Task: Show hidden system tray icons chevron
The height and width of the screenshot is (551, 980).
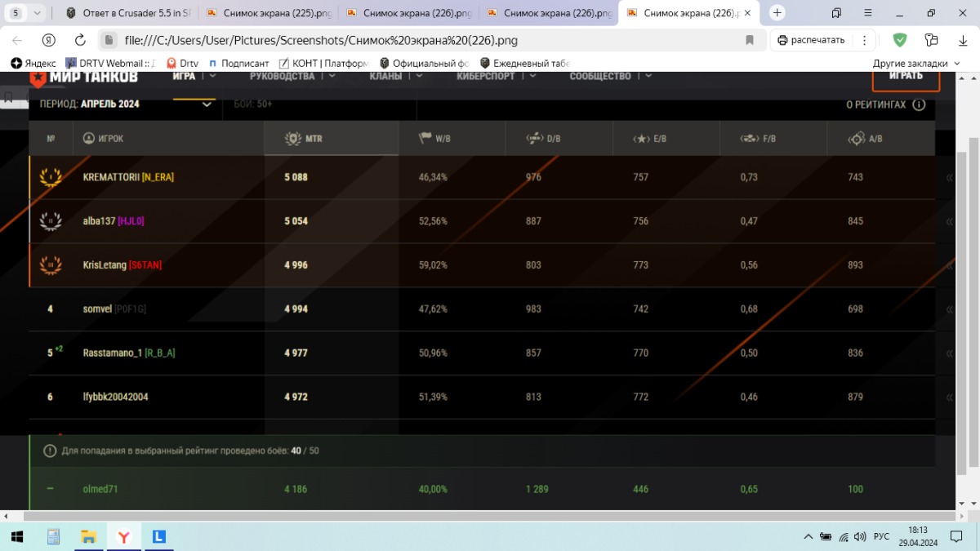Action: (808, 536)
